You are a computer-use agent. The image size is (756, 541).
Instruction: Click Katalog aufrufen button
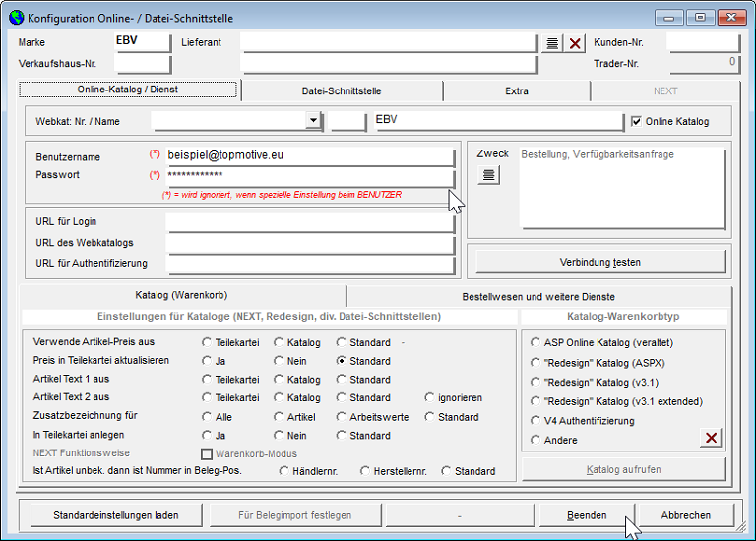point(623,469)
